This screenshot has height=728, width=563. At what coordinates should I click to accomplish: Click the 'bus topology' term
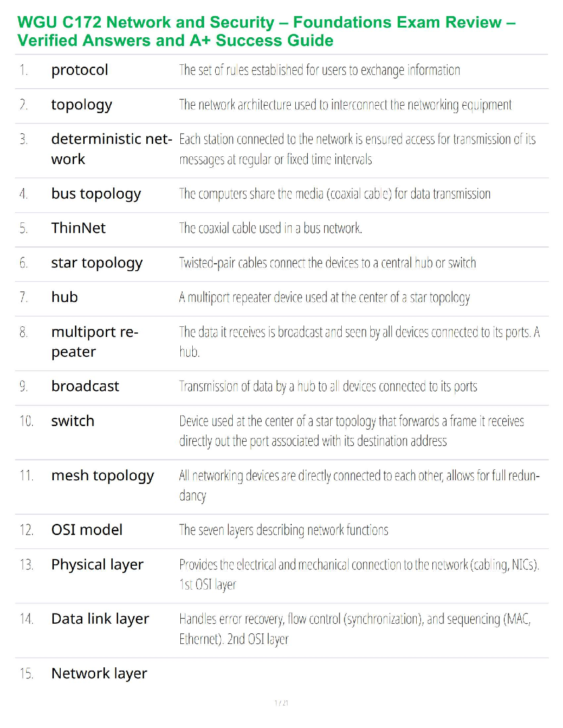pyautogui.click(x=96, y=194)
